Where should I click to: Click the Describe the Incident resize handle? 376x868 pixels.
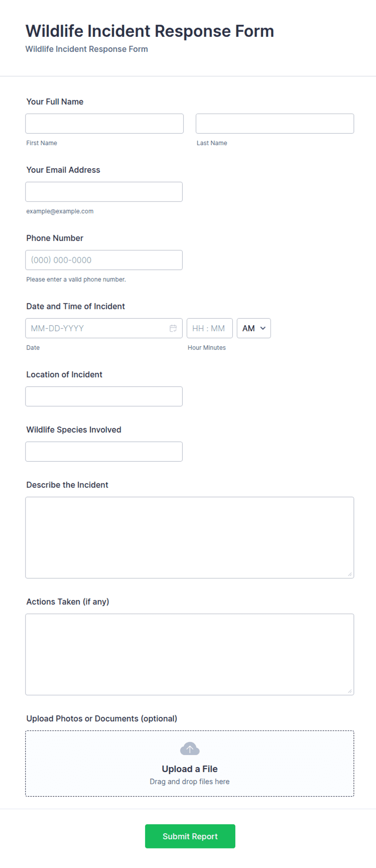coord(350,574)
